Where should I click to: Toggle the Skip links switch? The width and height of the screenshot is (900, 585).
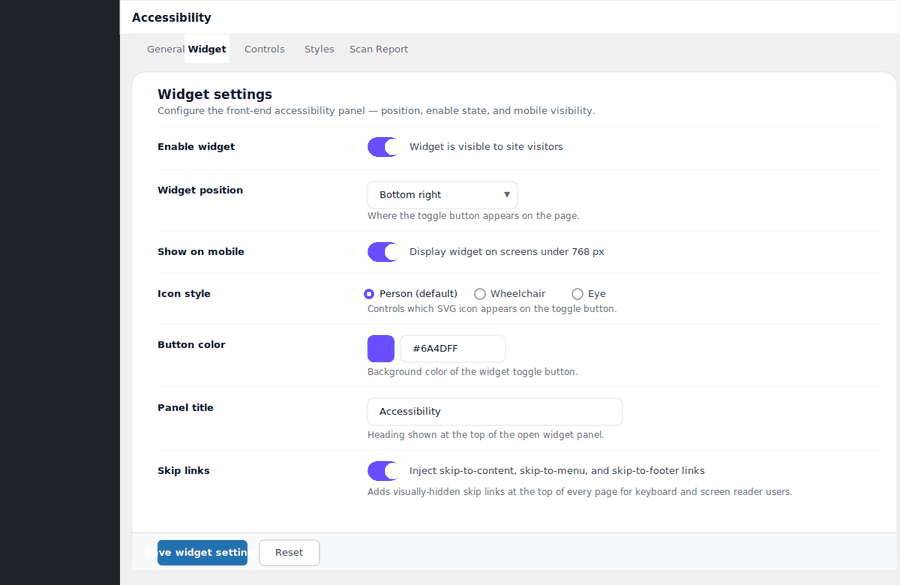[383, 471]
